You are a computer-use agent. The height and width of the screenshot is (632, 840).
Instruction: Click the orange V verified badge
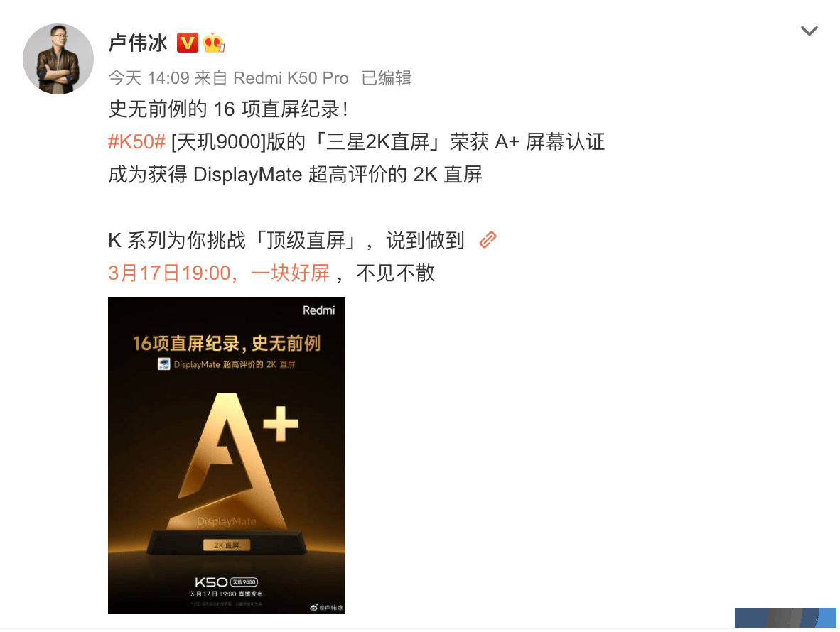[188, 43]
